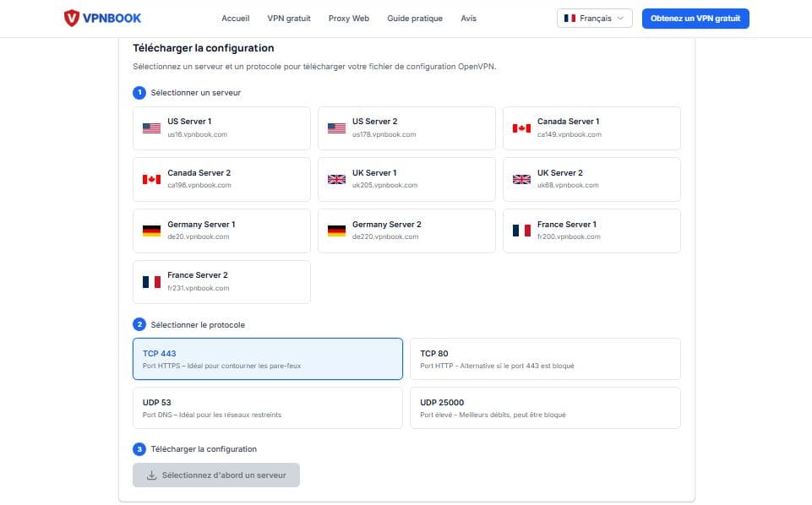Click the US flag of us16.vpnbook.com
The height and width of the screenshot is (505, 812).
[152, 128]
